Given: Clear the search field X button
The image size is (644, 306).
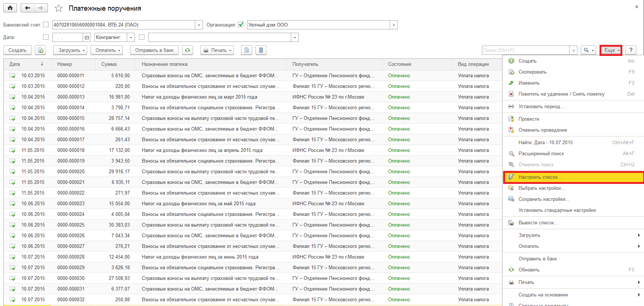Looking at the screenshot, I should 573,50.
